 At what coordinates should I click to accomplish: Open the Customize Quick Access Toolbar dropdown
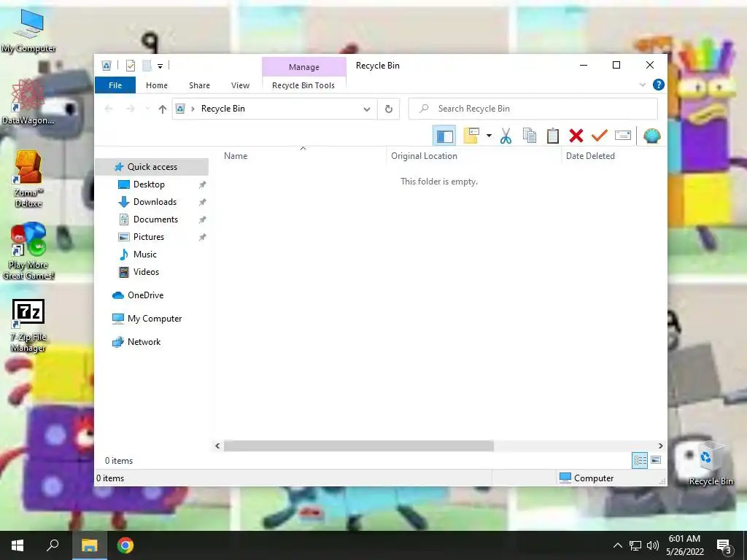(160, 66)
